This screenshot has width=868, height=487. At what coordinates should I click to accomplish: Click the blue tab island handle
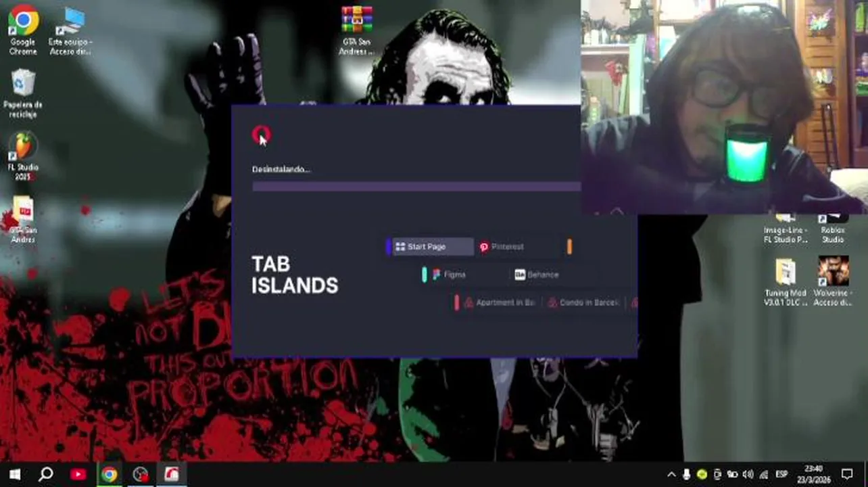[x=389, y=247]
